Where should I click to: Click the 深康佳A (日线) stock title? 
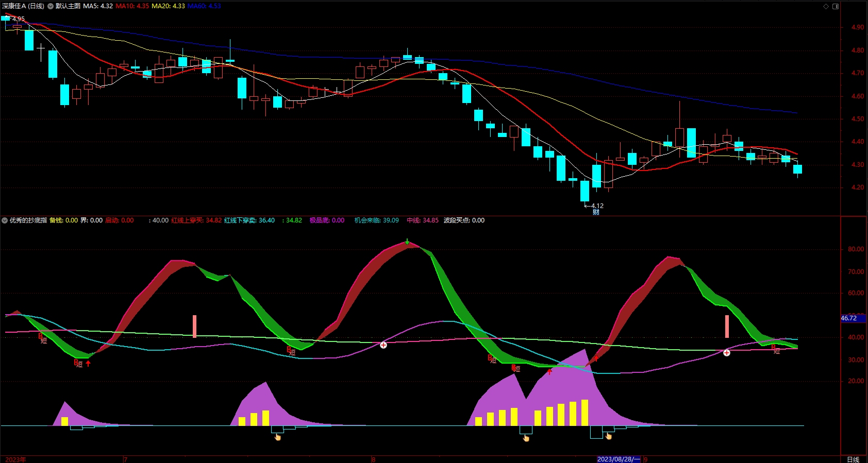coord(23,6)
